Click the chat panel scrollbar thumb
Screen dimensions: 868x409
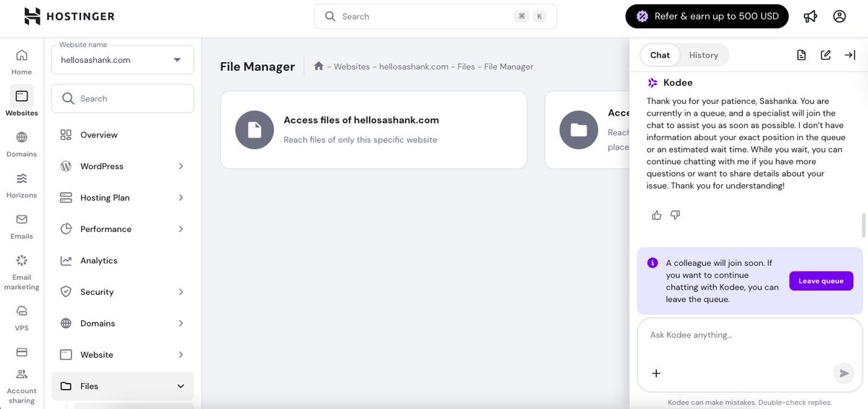point(863,225)
